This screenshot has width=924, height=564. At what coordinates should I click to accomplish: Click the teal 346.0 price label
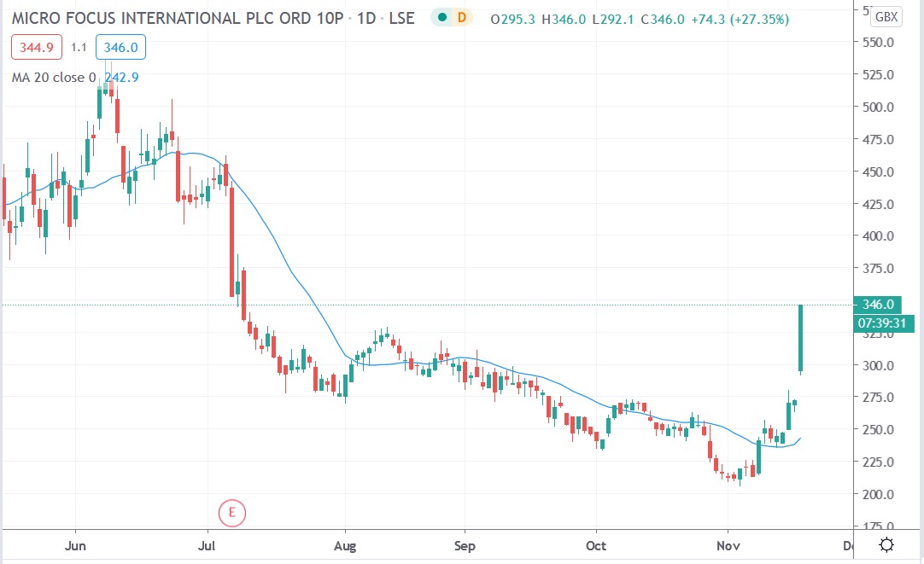click(877, 305)
